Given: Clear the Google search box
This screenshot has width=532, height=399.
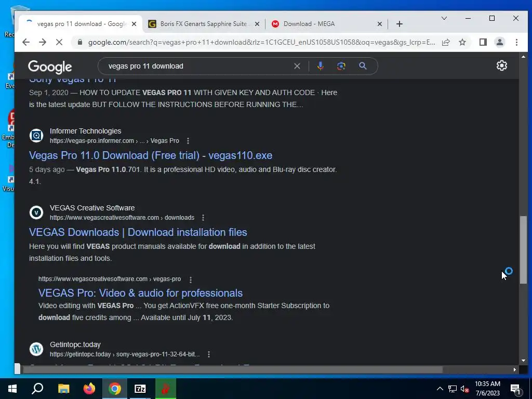Looking at the screenshot, I should pos(297,66).
